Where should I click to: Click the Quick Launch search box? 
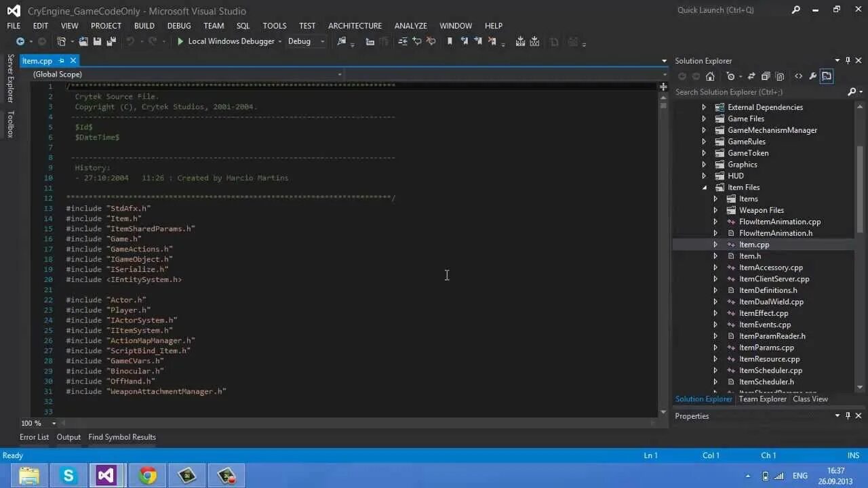point(732,10)
